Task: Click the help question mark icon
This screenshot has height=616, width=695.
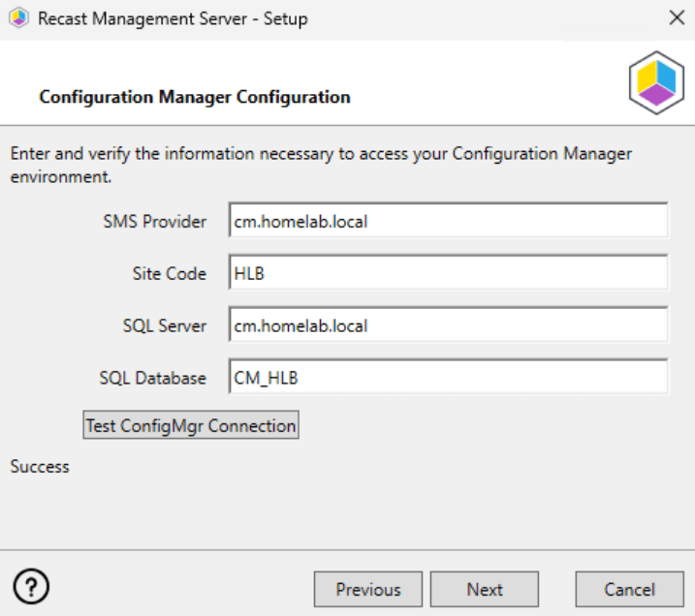Action: [31, 587]
